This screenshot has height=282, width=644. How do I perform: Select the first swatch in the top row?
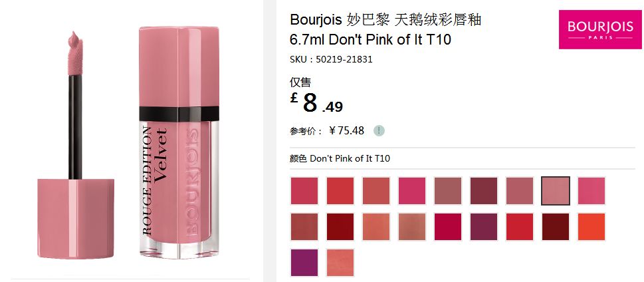click(304, 191)
